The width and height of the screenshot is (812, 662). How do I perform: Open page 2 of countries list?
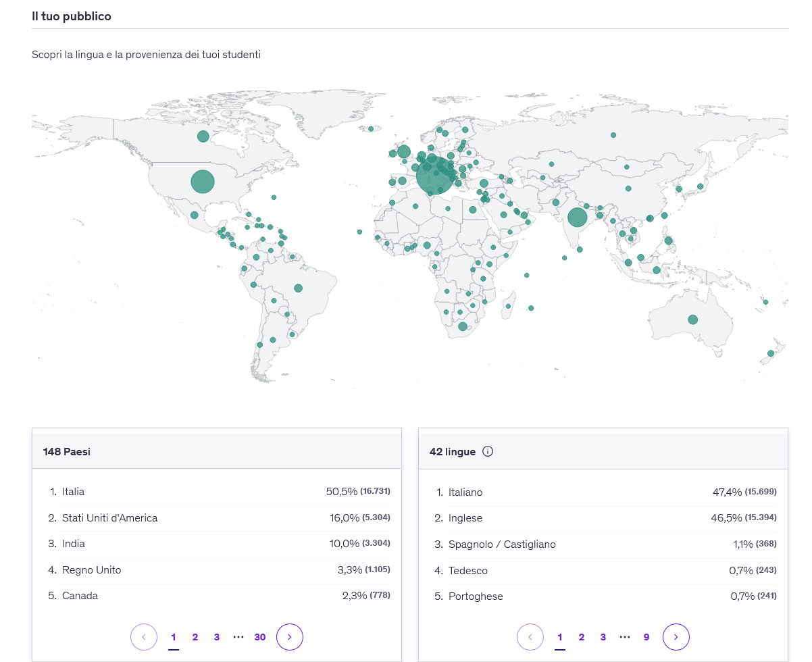point(195,637)
